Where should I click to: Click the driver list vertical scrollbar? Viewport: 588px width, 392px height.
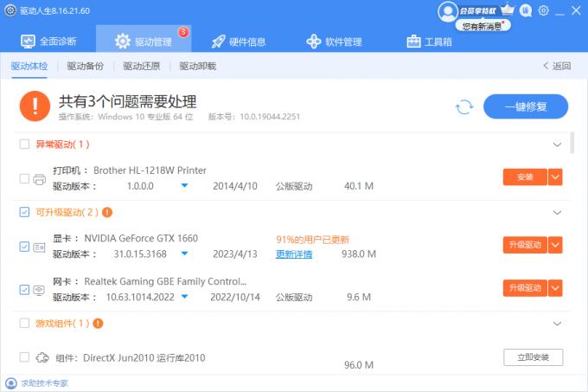pos(572,143)
